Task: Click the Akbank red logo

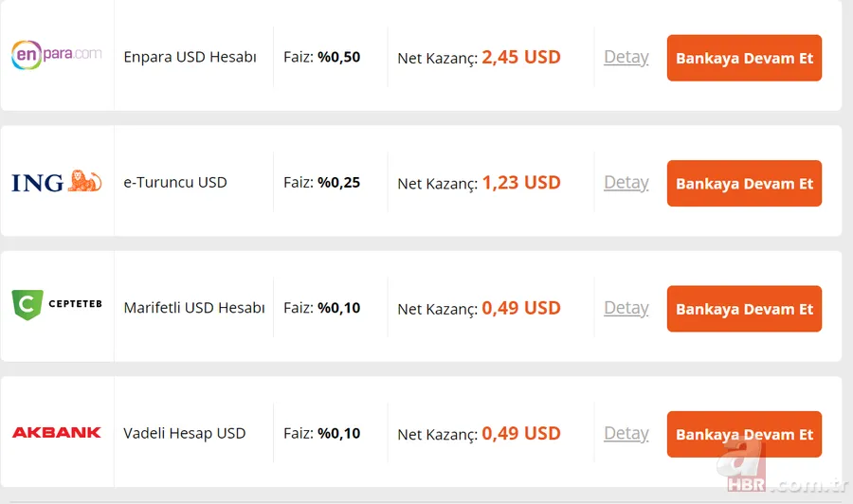Action: tap(56, 432)
